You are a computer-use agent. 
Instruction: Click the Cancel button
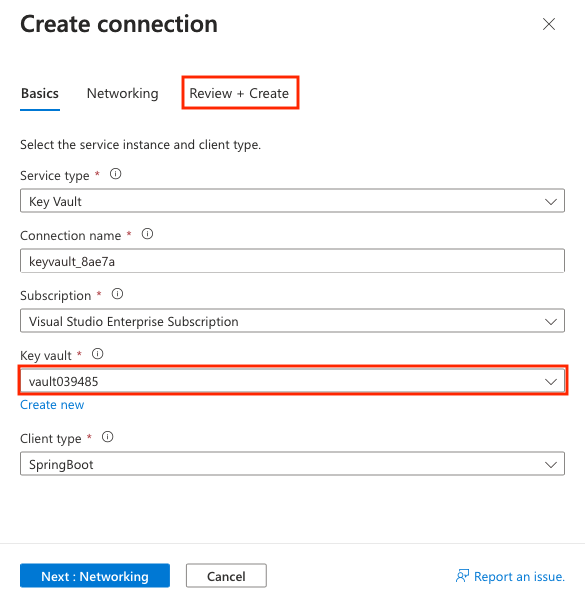[226, 576]
